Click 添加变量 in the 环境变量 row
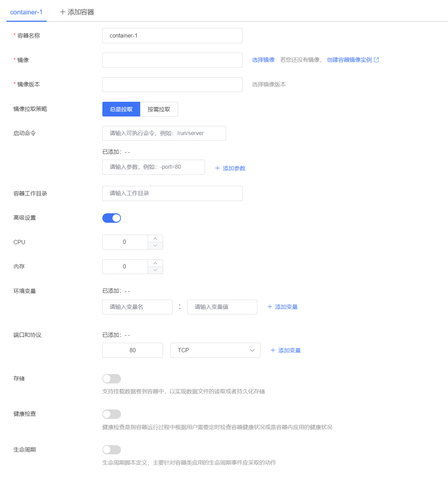 point(283,307)
